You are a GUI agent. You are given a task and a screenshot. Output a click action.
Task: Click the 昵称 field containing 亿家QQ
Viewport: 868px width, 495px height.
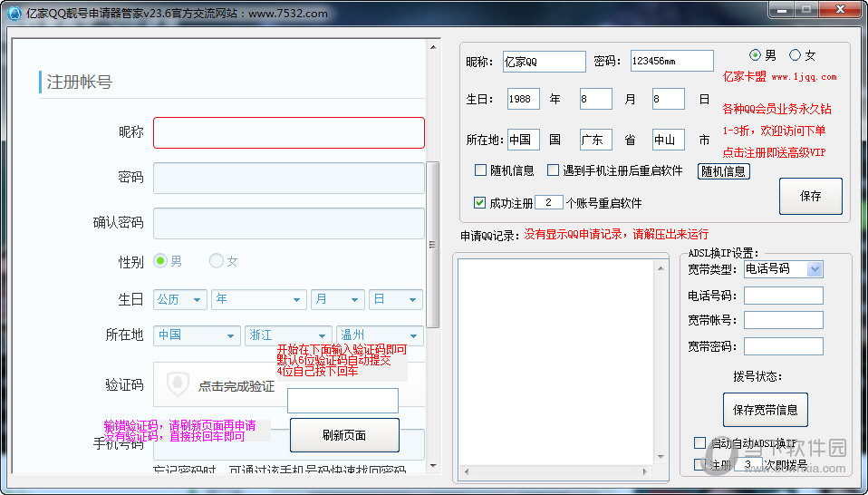click(x=545, y=62)
